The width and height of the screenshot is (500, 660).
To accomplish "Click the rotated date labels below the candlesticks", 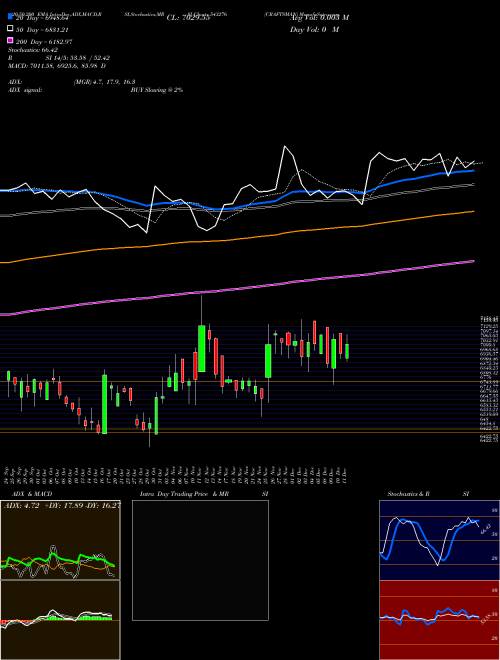I will click(x=176, y=475).
